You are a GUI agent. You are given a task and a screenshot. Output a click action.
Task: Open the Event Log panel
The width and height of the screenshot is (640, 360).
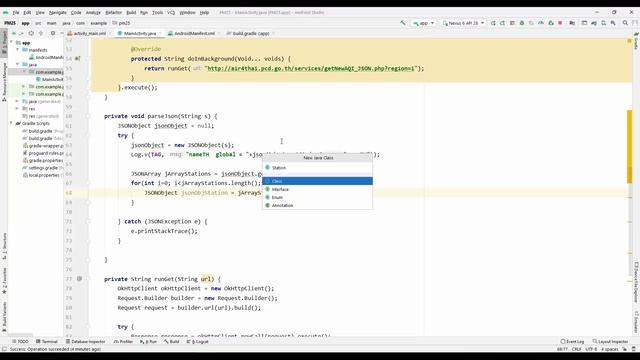pyautogui.click(x=572, y=342)
